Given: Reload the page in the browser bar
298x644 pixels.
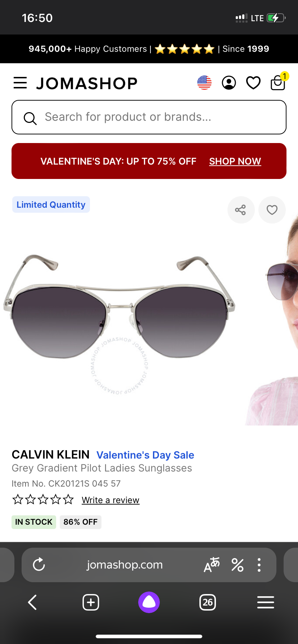Looking at the screenshot, I should pyautogui.click(x=39, y=565).
